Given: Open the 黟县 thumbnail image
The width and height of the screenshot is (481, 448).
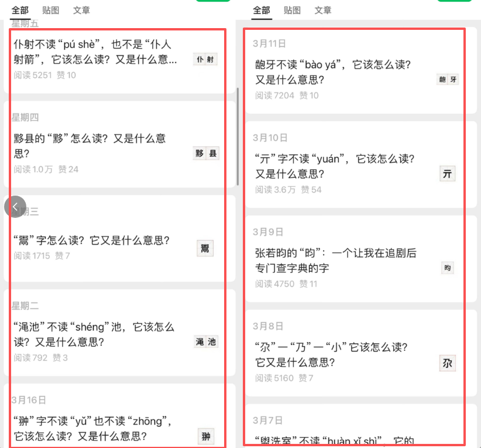Looking at the screenshot, I should (206, 153).
